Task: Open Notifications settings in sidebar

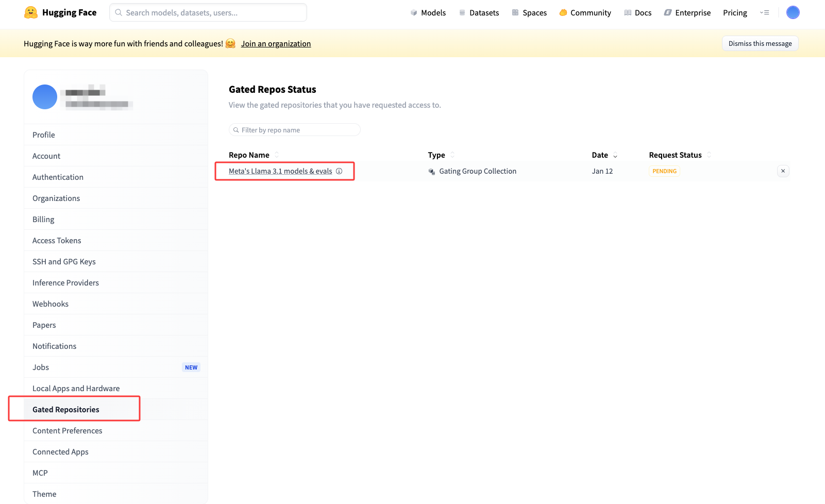Action: click(x=116, y=346)
